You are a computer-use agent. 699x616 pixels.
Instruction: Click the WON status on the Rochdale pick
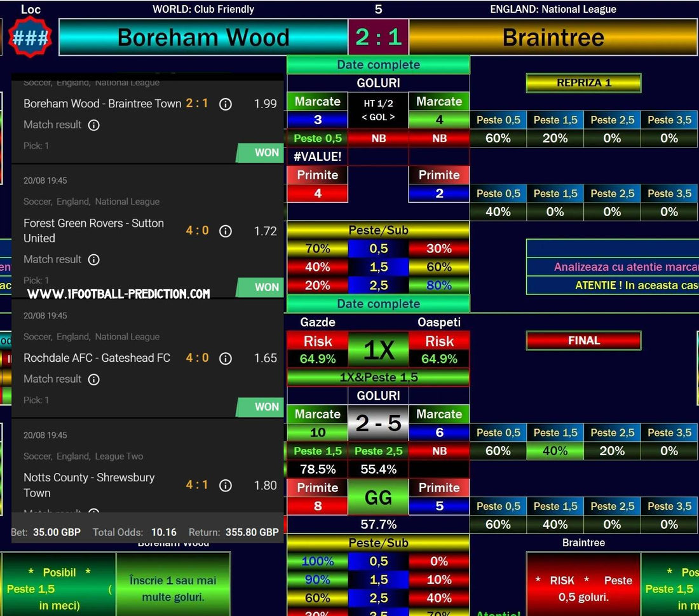267,406
